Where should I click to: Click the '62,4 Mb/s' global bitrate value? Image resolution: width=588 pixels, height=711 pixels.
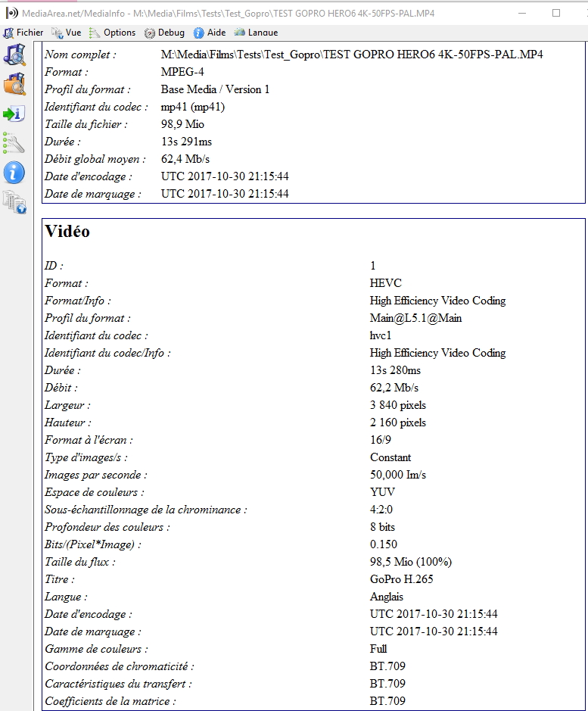[x=185, y=159]
